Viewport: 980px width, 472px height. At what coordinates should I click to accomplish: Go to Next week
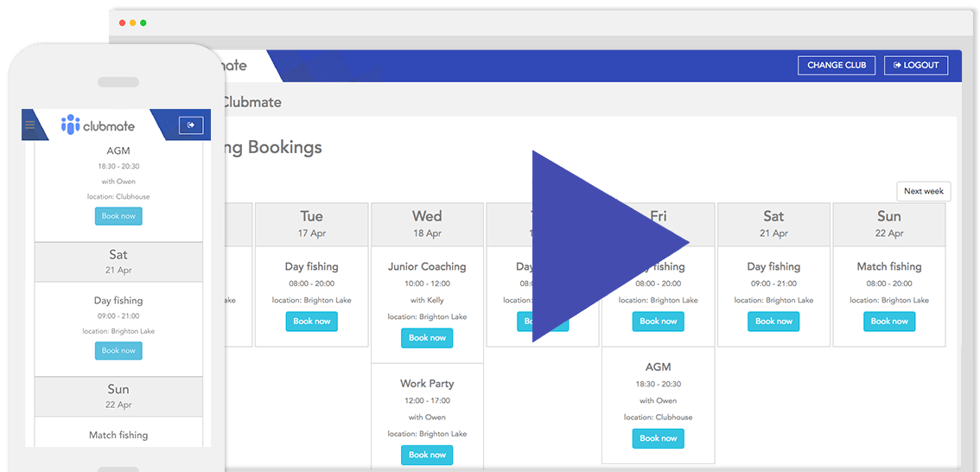[x=923, y=191]
